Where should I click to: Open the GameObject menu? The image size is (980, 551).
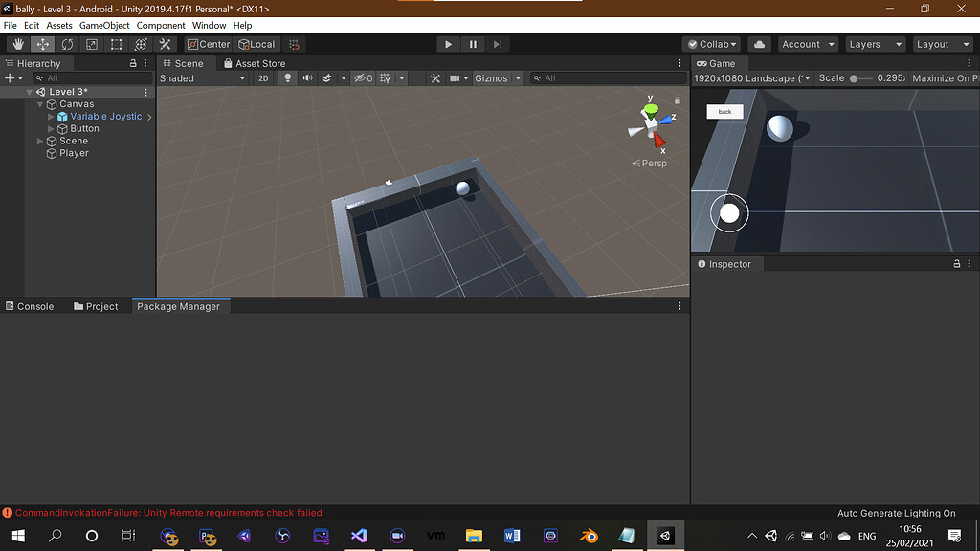pyautogui.click(x=103, y=25)
